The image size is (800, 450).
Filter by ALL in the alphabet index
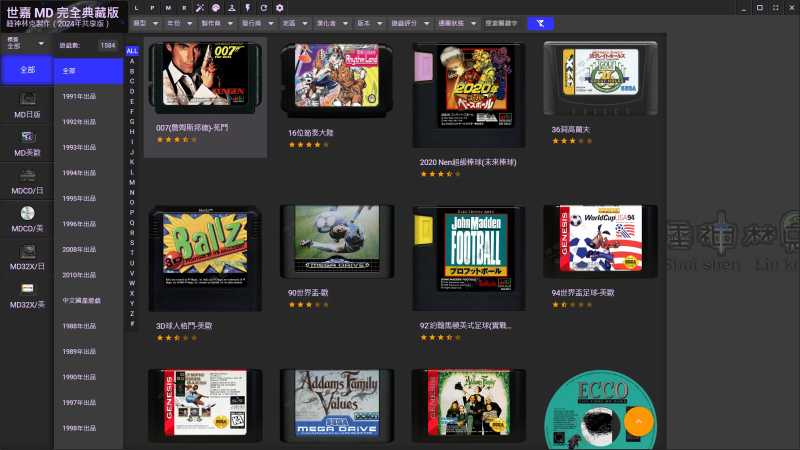132,51
